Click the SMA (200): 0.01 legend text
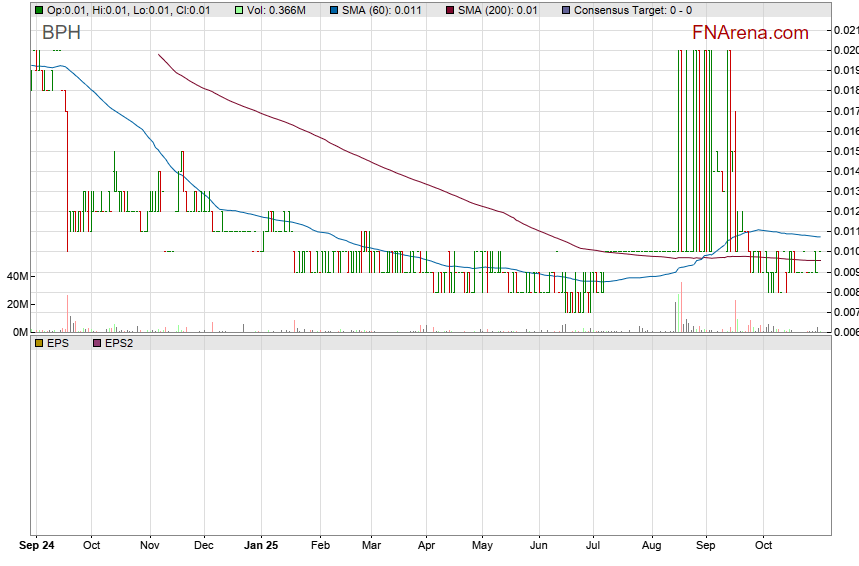This screenshot has width=859, height=566. click(497, 10)
